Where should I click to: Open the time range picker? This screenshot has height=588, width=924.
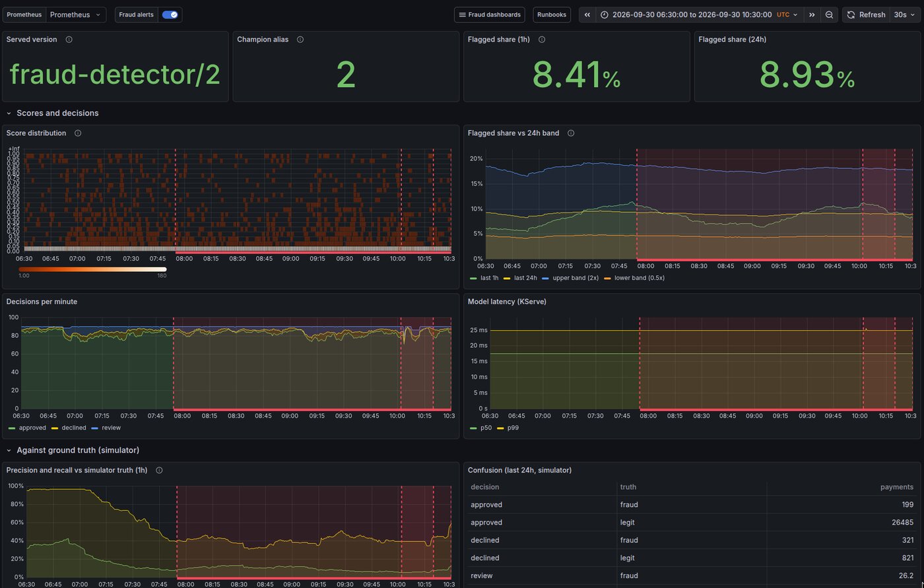point(685,15)
